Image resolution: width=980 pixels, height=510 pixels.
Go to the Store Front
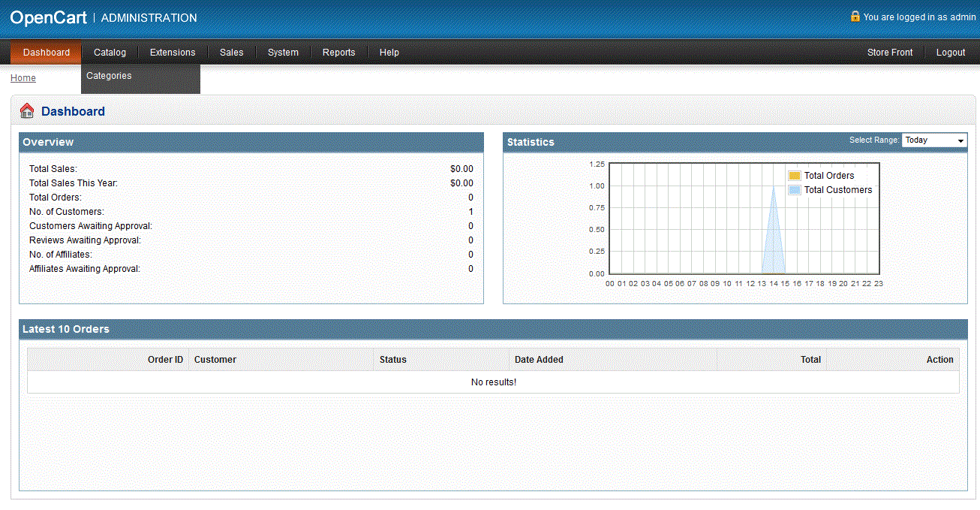[890, 53]
